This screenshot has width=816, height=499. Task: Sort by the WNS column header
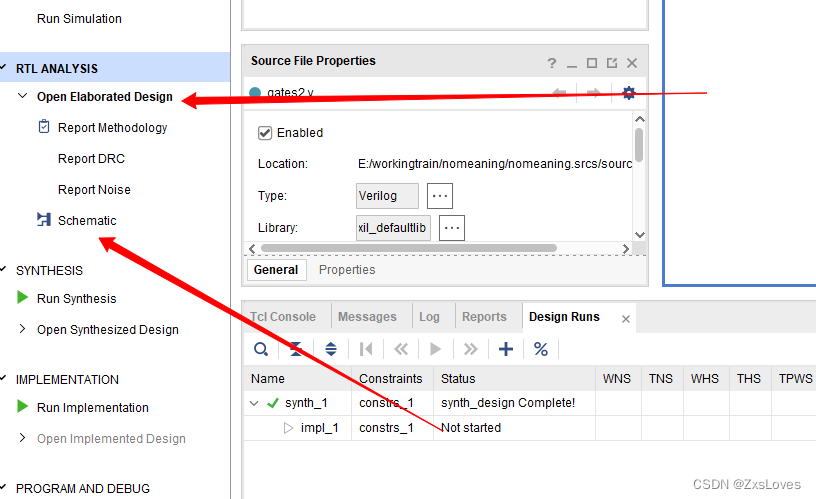pyautogui.click(x=618, y=379)
